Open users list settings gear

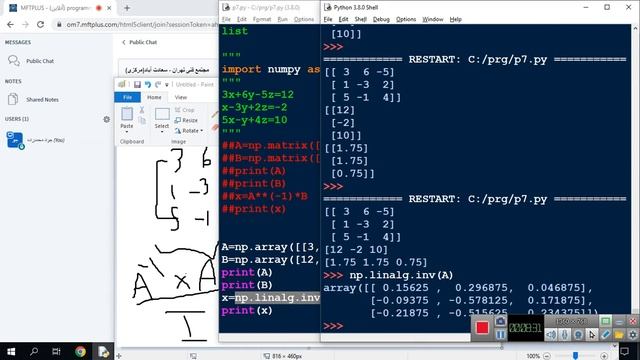(107, 119)
